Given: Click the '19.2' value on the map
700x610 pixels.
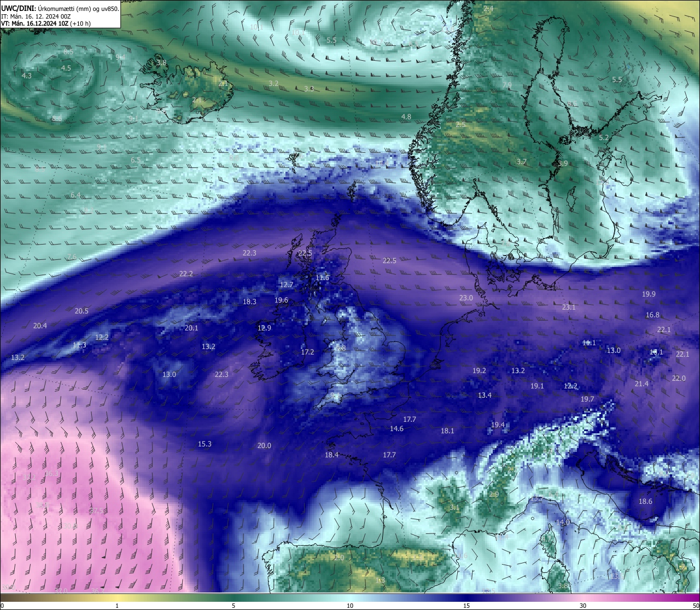Looking at the screenshot, I should pos(479,370).
